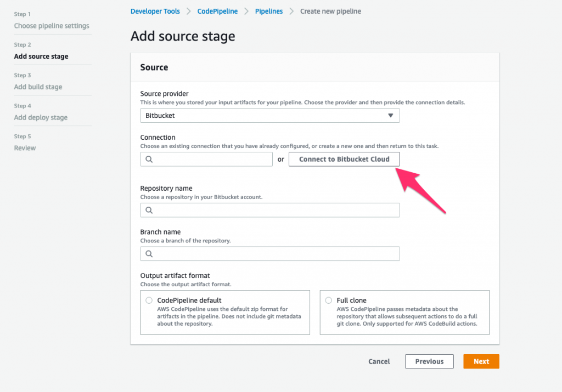This screenshot has height=392, width=562.
Task: Click the search icon in the Branch name field
Action: [149, 253]
